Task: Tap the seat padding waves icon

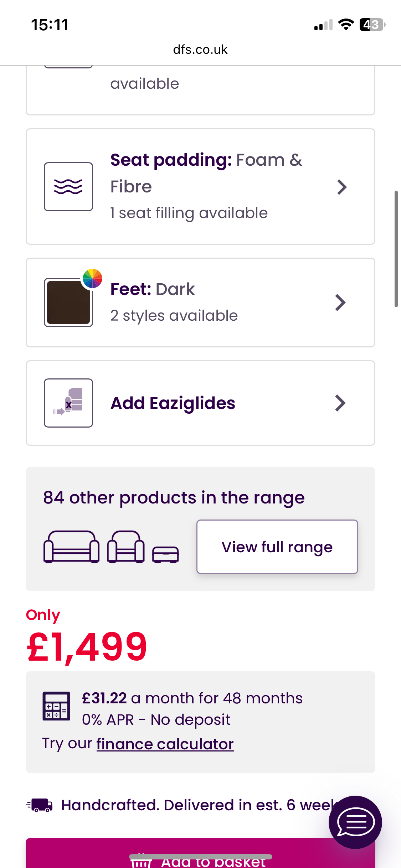Action: [x=68, y=187]
